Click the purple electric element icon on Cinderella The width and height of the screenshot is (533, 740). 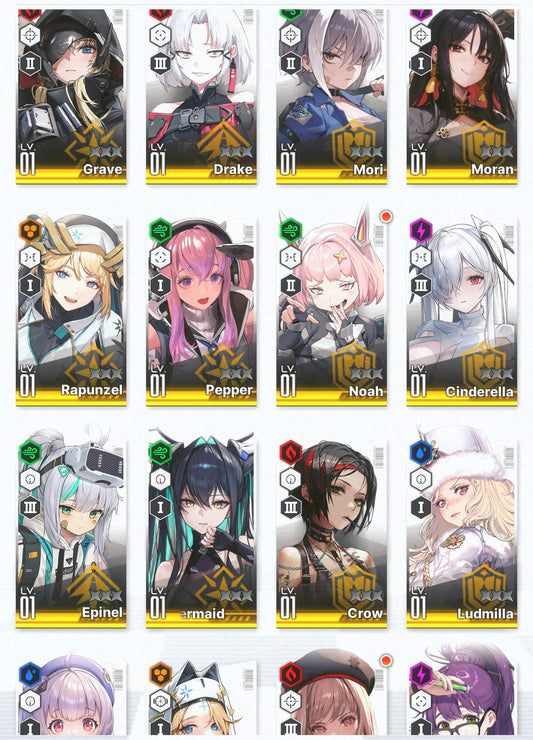click(421, 230)
